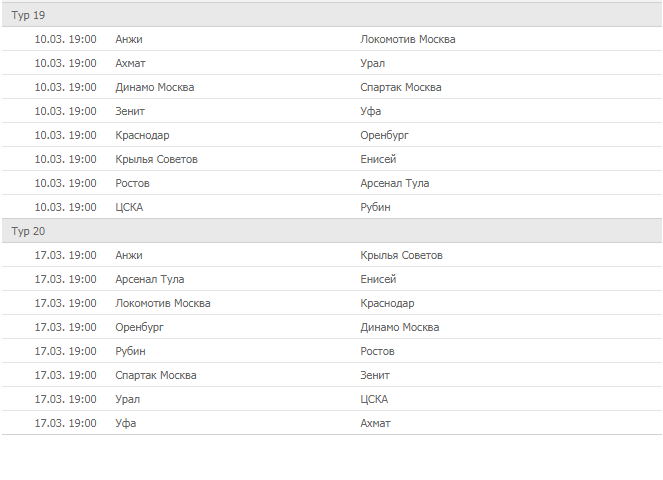Image resolution: width=663 pixels, height=480 pixels.
Task: Click the 17.03. 19:00 date of Уфа match
Action: (66, 423)
